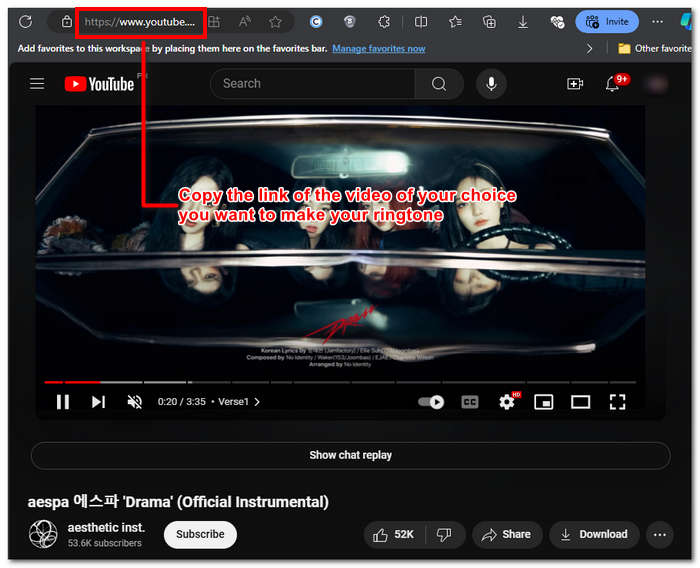
Task: Open the shield extension icon
Action: (350, 21)
